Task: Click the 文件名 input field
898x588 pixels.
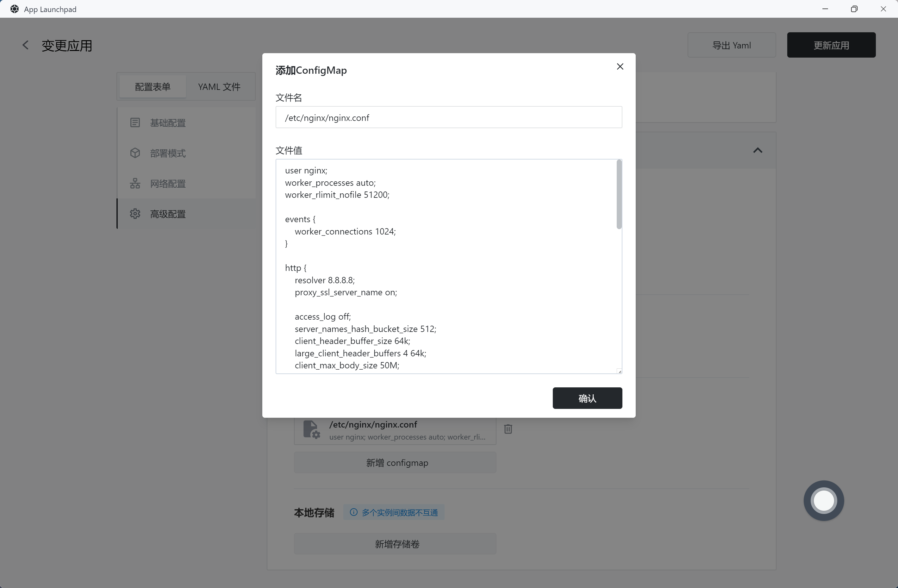Action: click(x=449, y=117)
